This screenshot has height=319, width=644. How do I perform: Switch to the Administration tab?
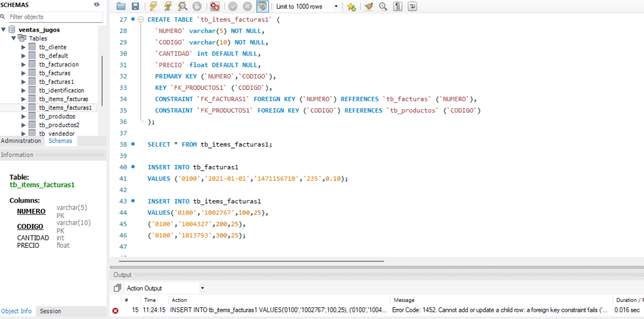21,141
